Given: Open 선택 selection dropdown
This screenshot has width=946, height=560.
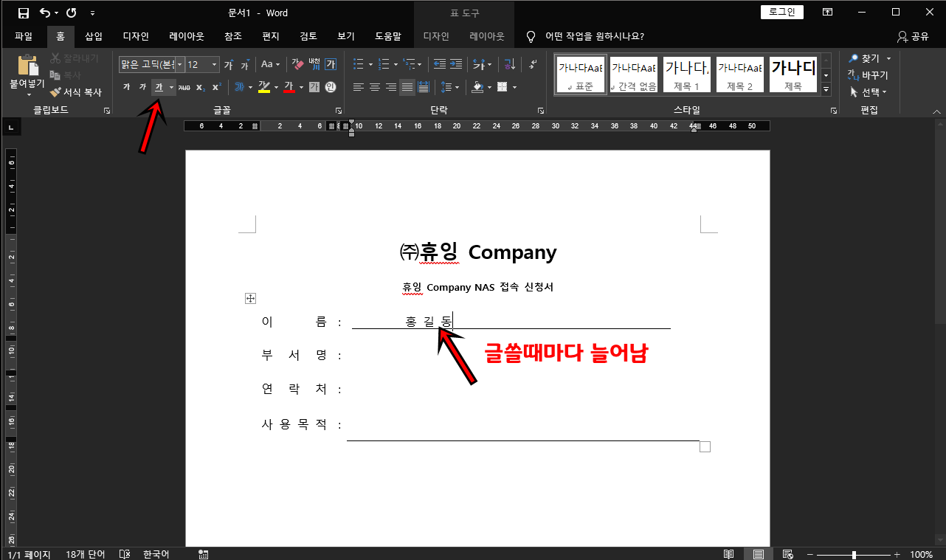Looking at the screenshot, I should [869, 92].
